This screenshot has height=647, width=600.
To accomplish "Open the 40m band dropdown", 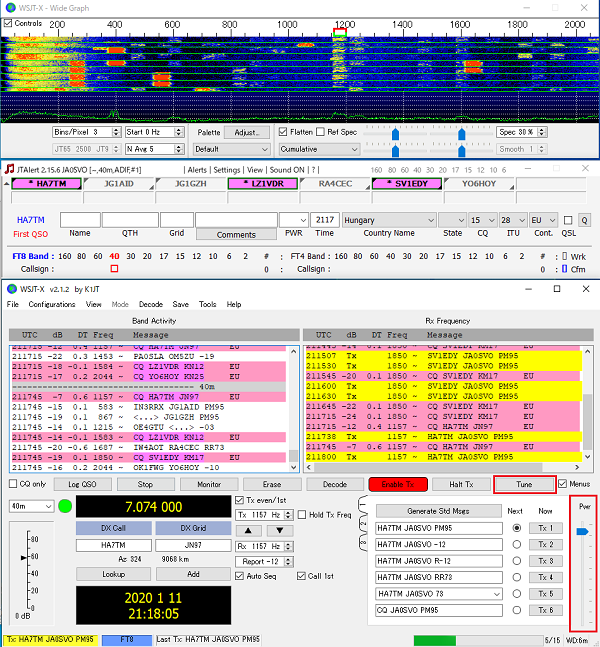I will (30, 507).
